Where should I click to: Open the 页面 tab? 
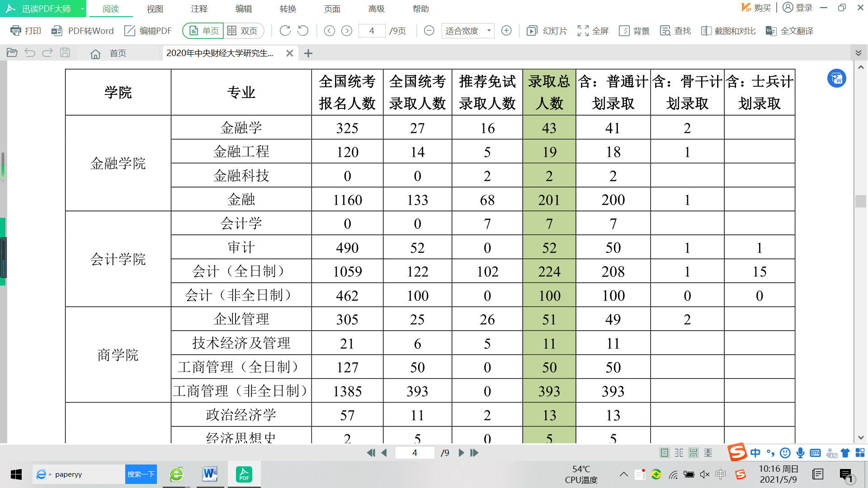coord(332,9)
